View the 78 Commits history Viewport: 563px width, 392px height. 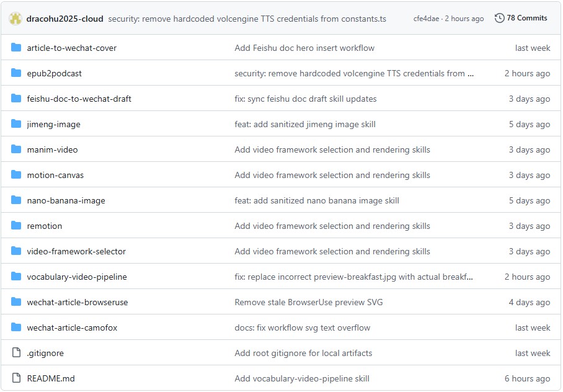point(526,19)
